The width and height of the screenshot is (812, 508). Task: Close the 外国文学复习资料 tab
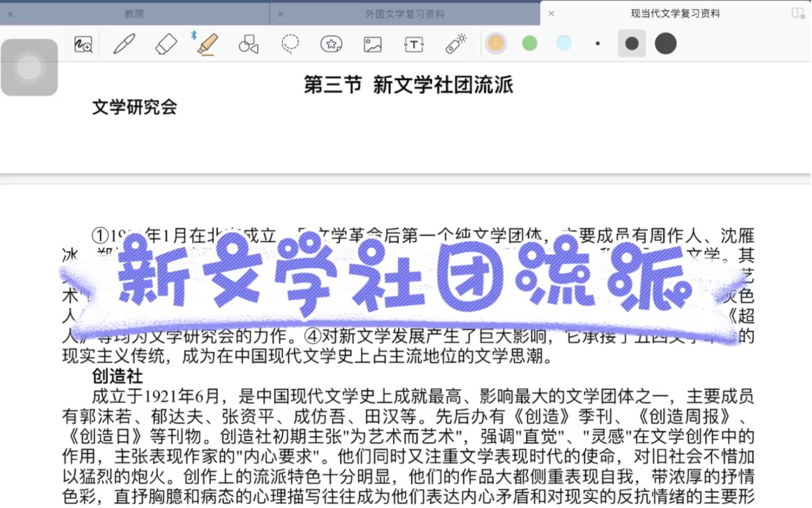pos(281,14)
